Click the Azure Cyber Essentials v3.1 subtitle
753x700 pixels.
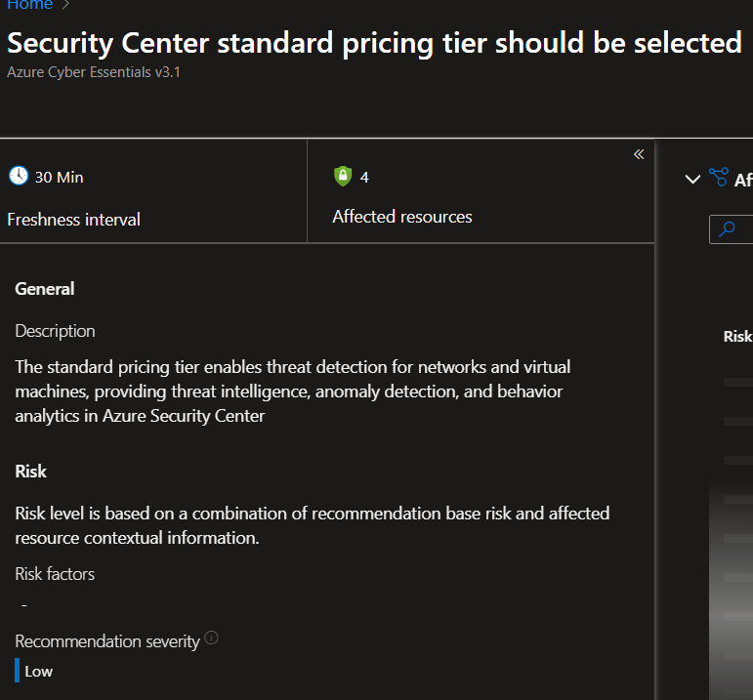[x=94, y=72]
